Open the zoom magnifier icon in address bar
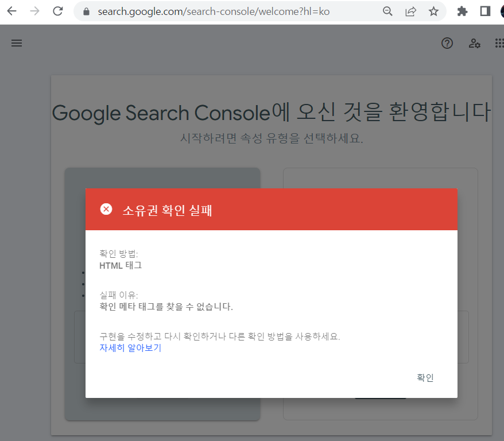Viewport: 504px width, 441px height. tap(387, 11)
